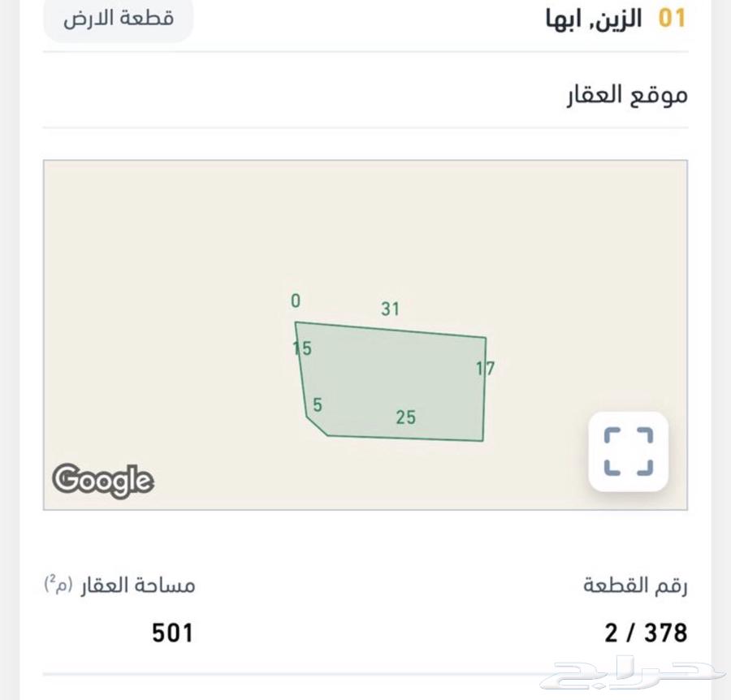Image resolution: width=731 pixels, height=700 pixels.
Task: Click the '15' left edge length label
Action: coord(302,349)
